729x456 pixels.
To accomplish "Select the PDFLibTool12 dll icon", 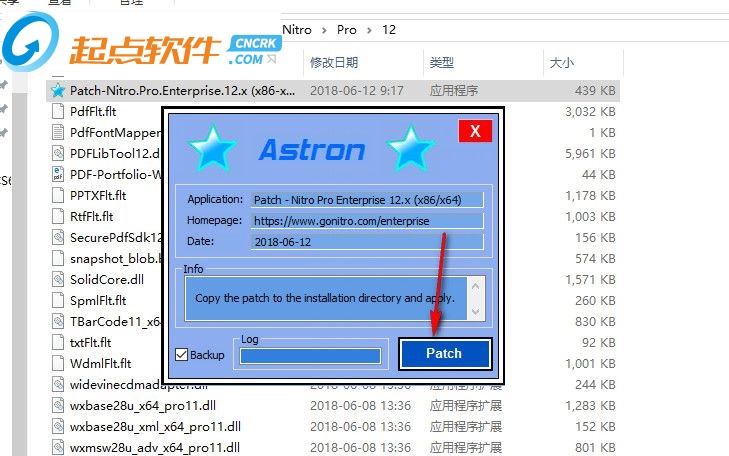I will coord(58,153).
